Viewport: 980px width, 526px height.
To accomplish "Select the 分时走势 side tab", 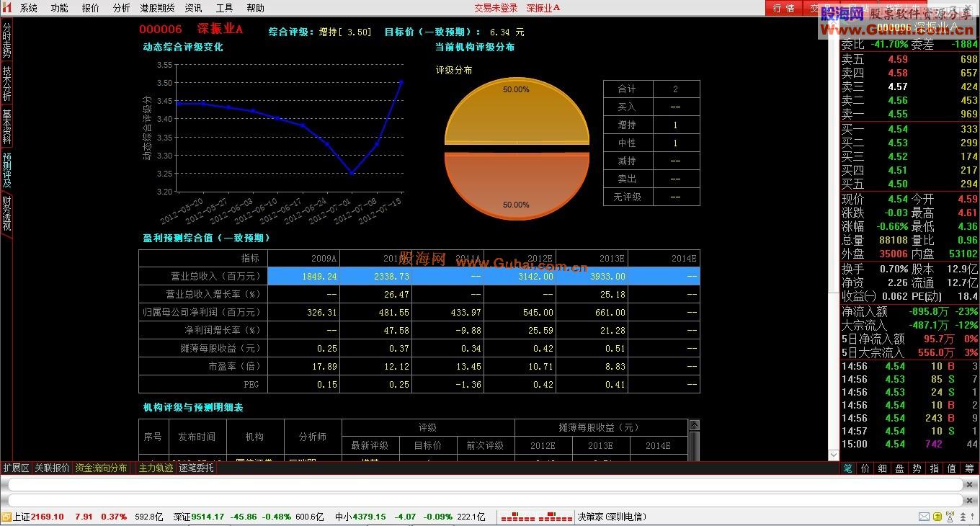I will (x=6, y=41).
